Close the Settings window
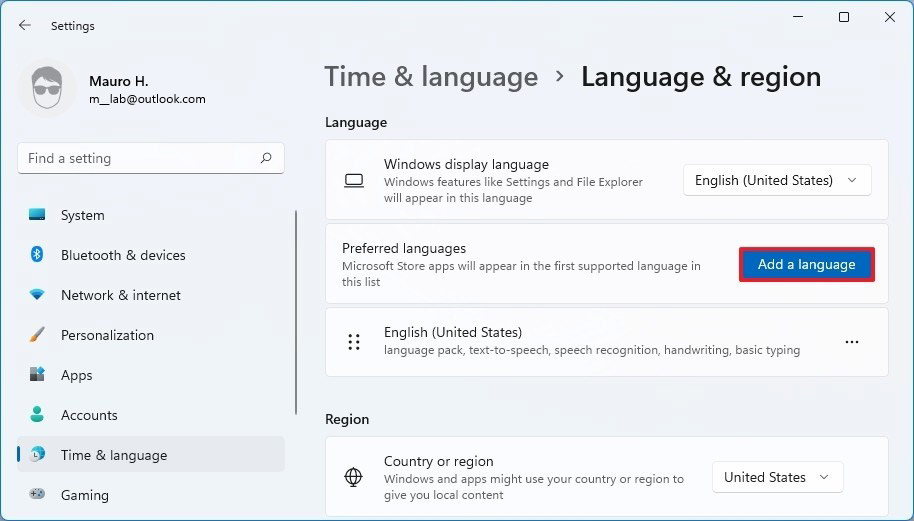914x521 pixels. point(890,17)
